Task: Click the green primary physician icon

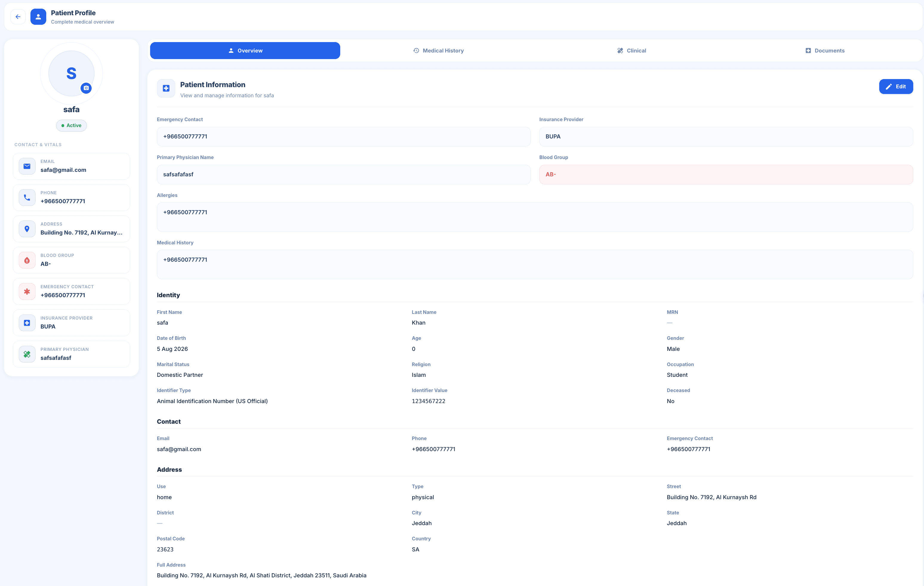Action: point(27,354)
